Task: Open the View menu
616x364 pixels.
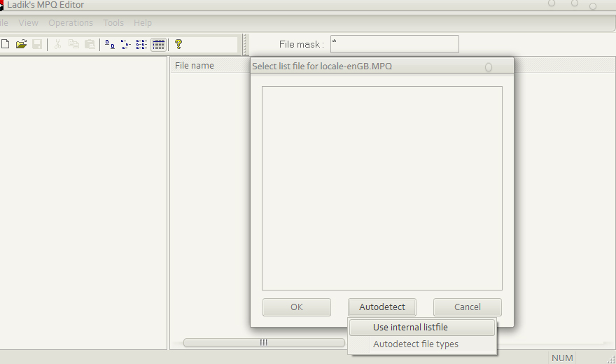Action: (28, 23)
